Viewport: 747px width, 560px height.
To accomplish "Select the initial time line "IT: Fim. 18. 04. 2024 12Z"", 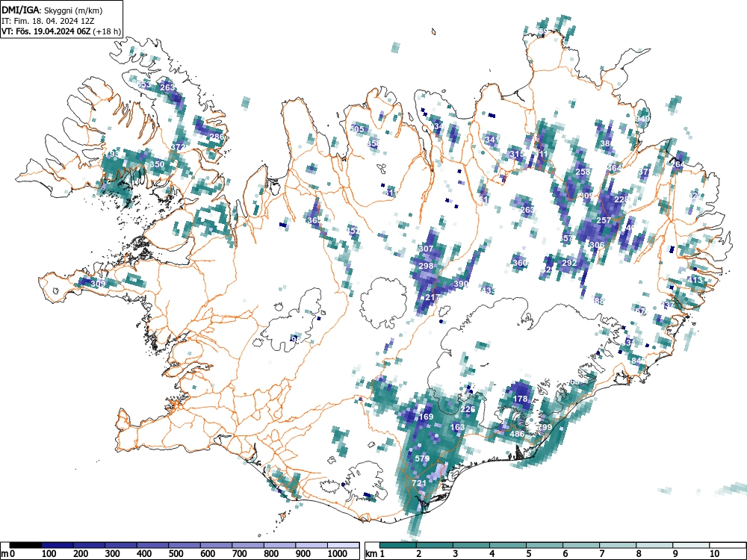I will point(48,21).
